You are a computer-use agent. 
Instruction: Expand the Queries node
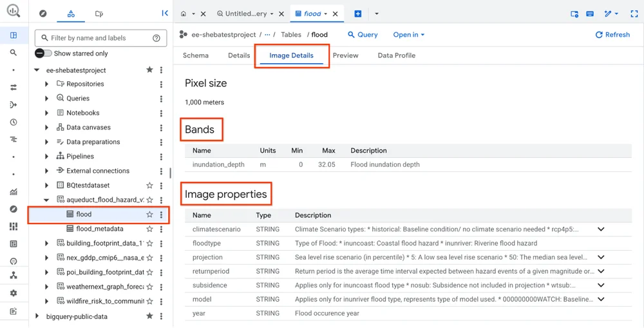click(46, 98)
